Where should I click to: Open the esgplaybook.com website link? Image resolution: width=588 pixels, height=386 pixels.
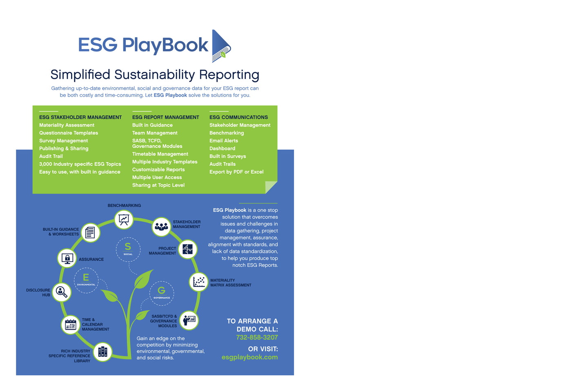pyautogui.click(x=249, y=357)
